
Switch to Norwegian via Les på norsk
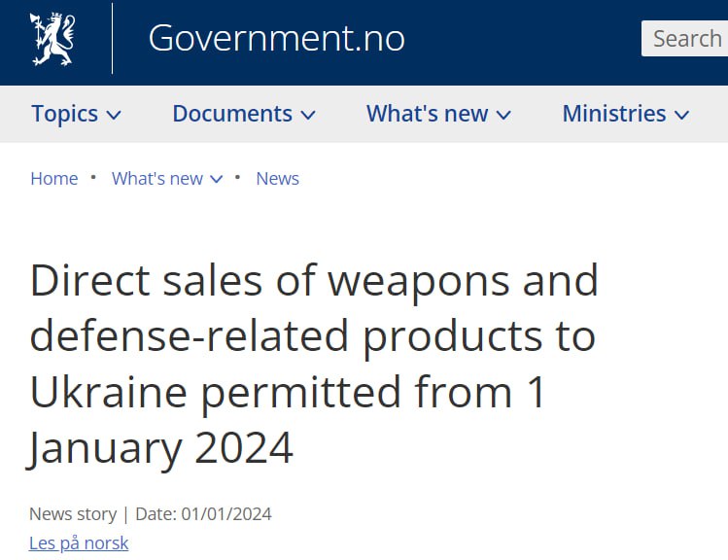tap(79, 543)
